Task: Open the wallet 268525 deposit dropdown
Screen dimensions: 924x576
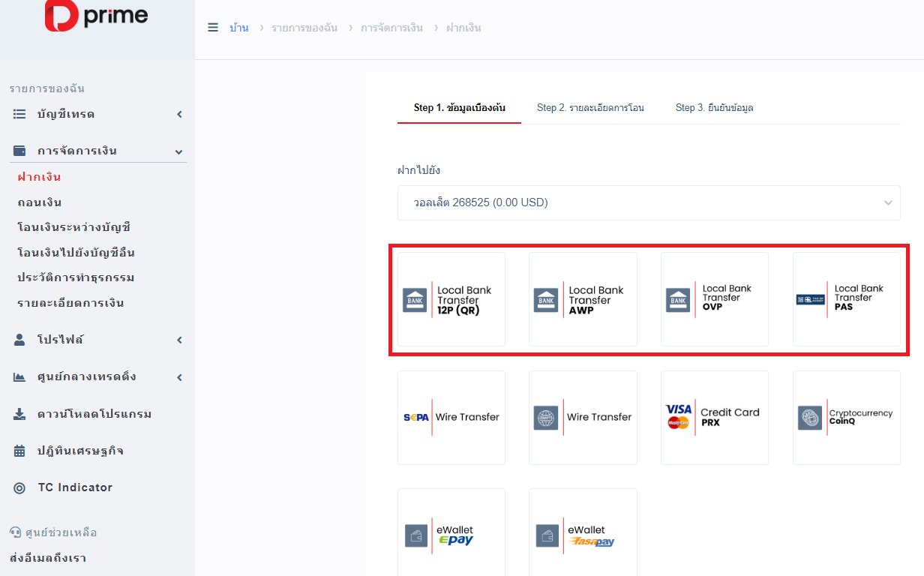Action: coord(648,202)
